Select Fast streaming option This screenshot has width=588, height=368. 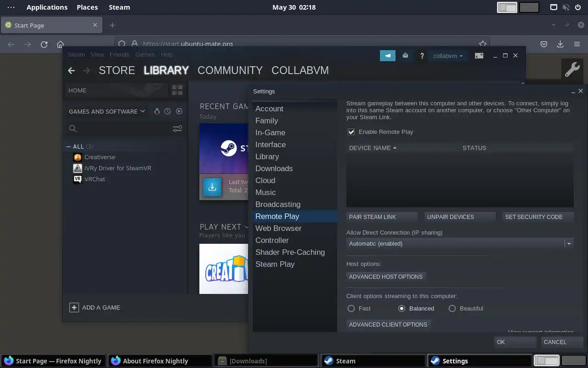[x=351, y=308]
